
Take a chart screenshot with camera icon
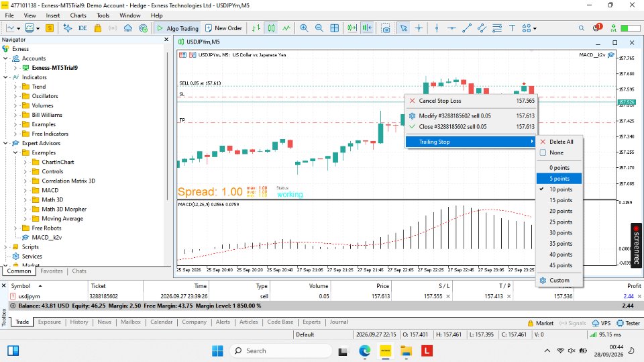pos(385,28)
